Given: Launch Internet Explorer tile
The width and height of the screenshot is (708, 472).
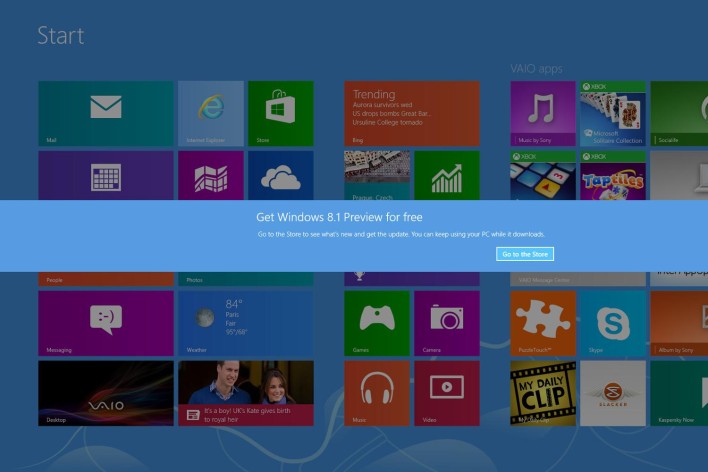Looking at the screenshot, I should pyautogui.click(x=211, y=113).
